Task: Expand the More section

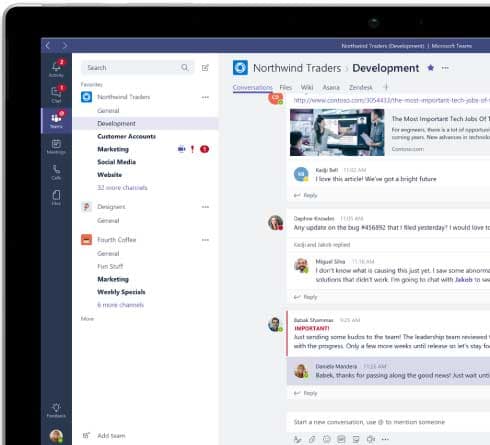Action: click(87, 319)
